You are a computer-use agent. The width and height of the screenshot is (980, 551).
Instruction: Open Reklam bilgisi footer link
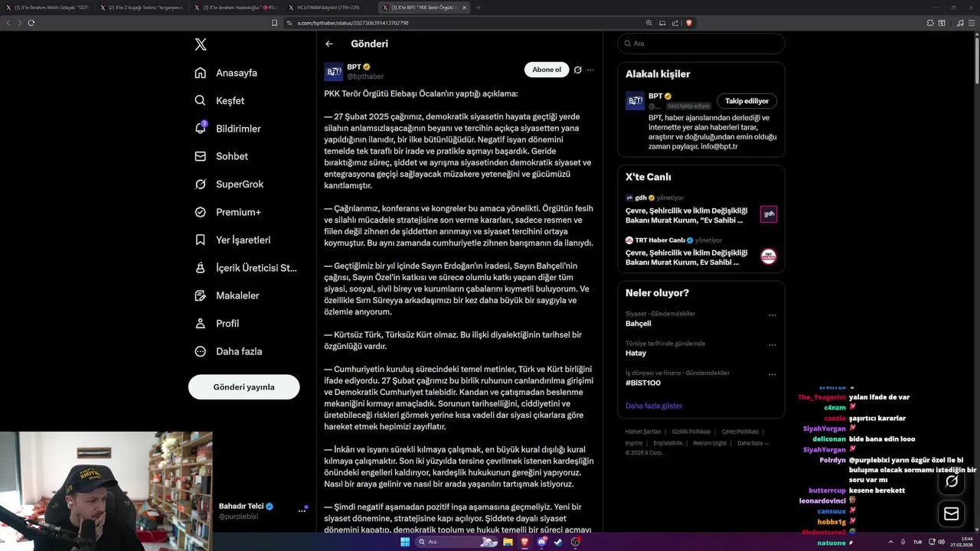point(708,443)
